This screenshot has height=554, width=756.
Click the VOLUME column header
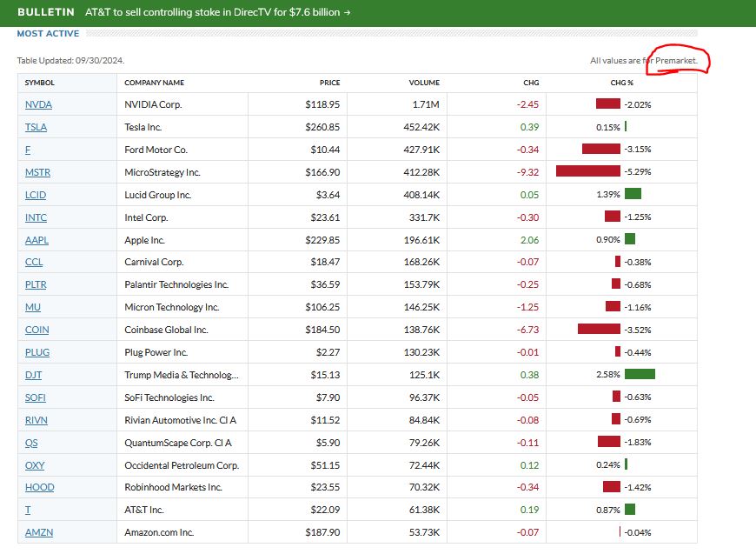click(x=424, y=83)
